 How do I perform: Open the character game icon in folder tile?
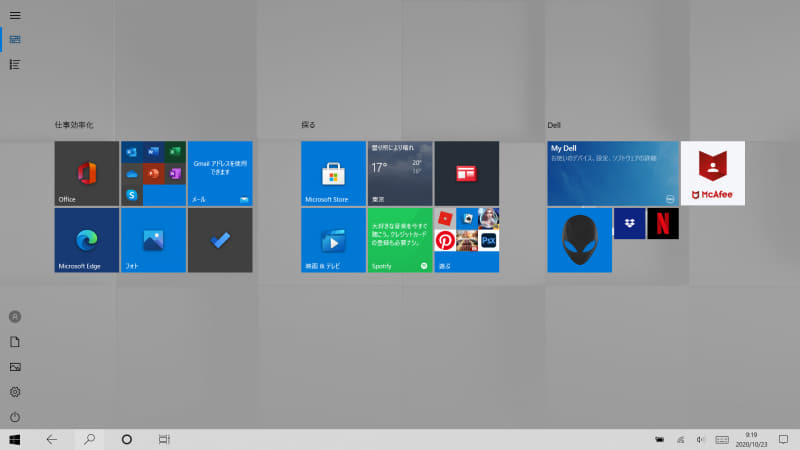click(488, 218)
